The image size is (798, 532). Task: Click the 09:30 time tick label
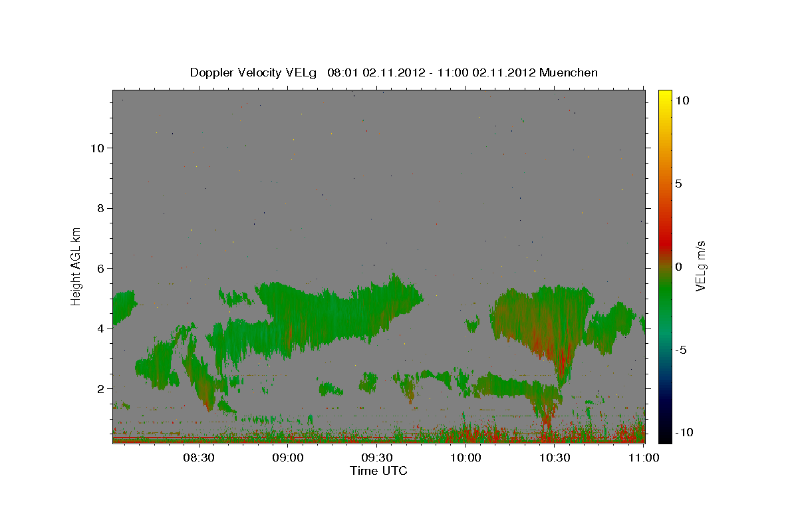tap(377, 458)
